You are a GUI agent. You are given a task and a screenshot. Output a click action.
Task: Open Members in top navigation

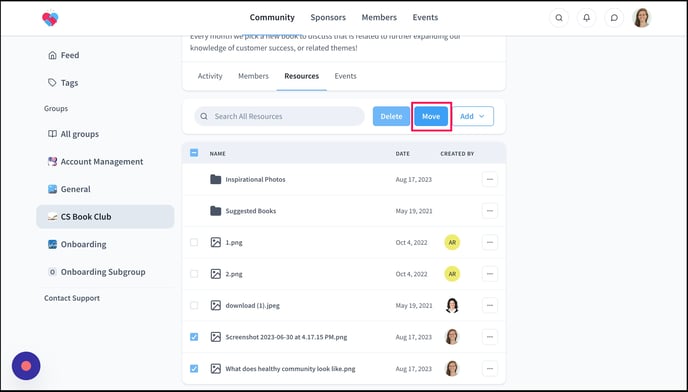click(x=379, y=18)
